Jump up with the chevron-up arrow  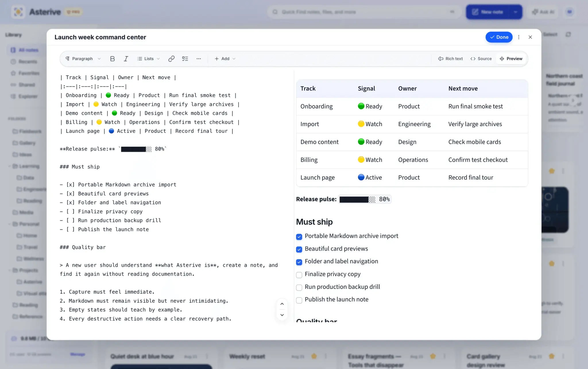(282, 304)
